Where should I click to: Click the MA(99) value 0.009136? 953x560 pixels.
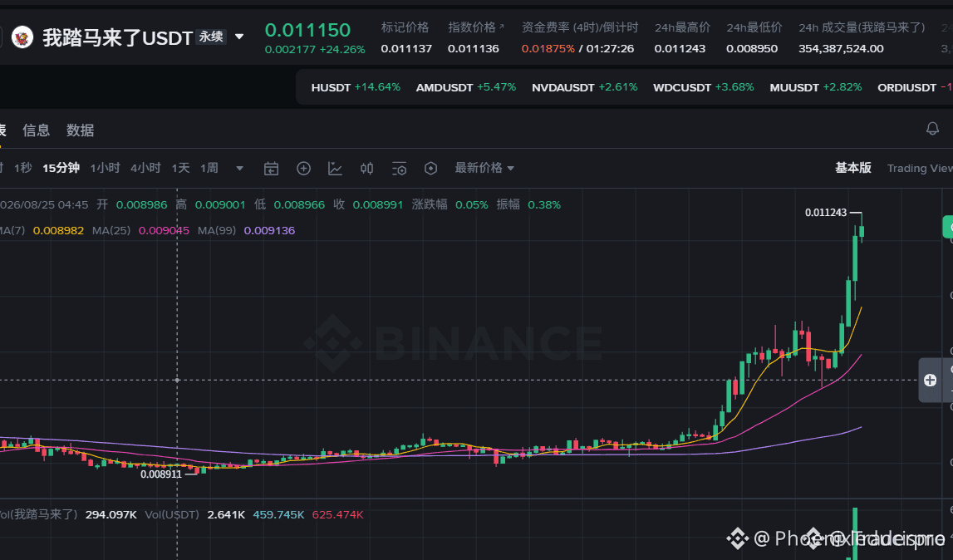[x=269, y=230]
